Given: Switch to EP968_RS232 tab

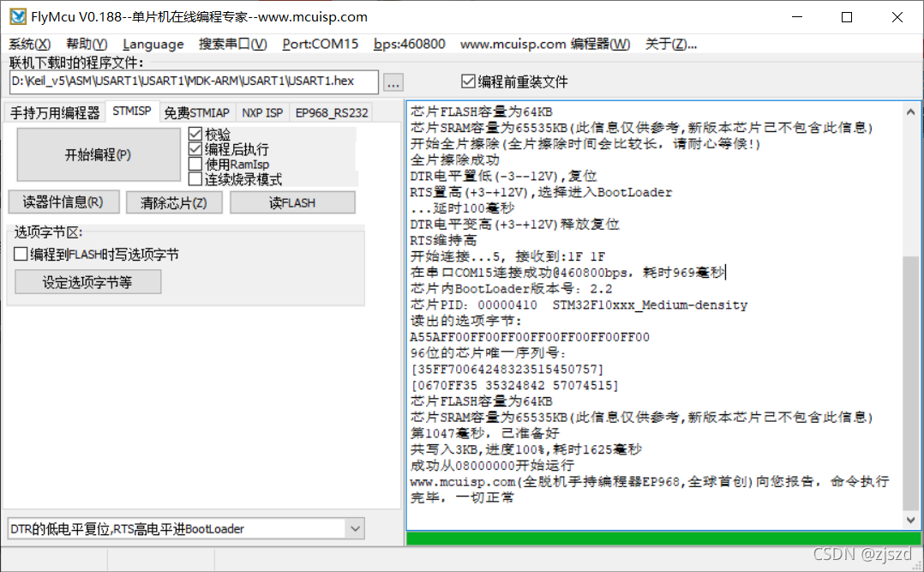Looking at the screenshot, I should (x=332, y=112).
